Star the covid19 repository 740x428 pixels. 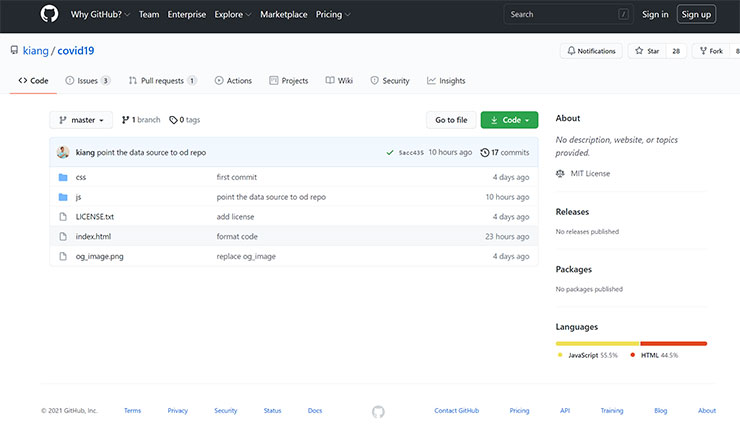pyautogui.click(x=647, y=51)
